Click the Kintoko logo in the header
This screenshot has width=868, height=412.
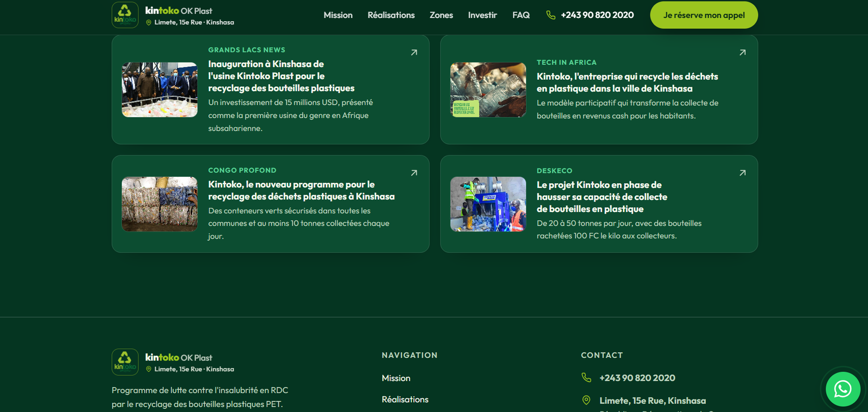125,15
